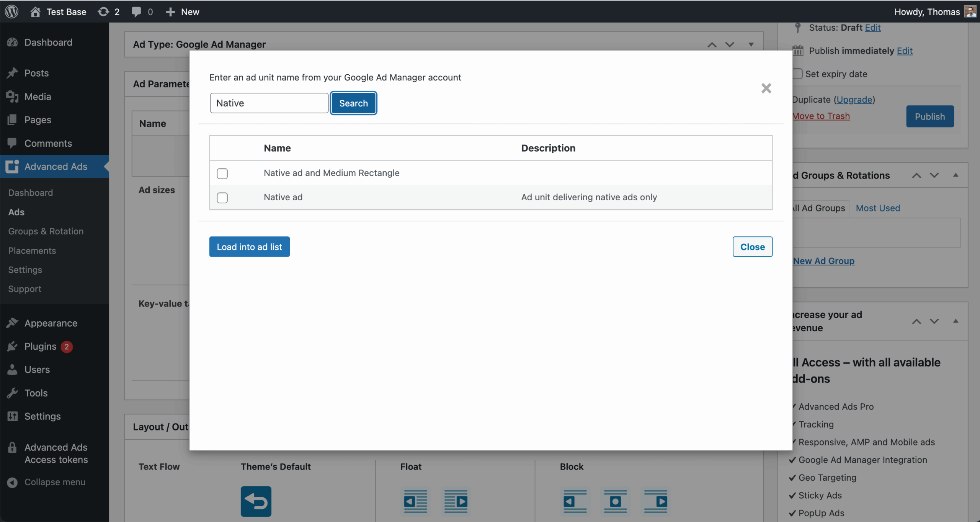Switch to Most Used tab
This screenshot has width=980, height=522.
[878, 208]
